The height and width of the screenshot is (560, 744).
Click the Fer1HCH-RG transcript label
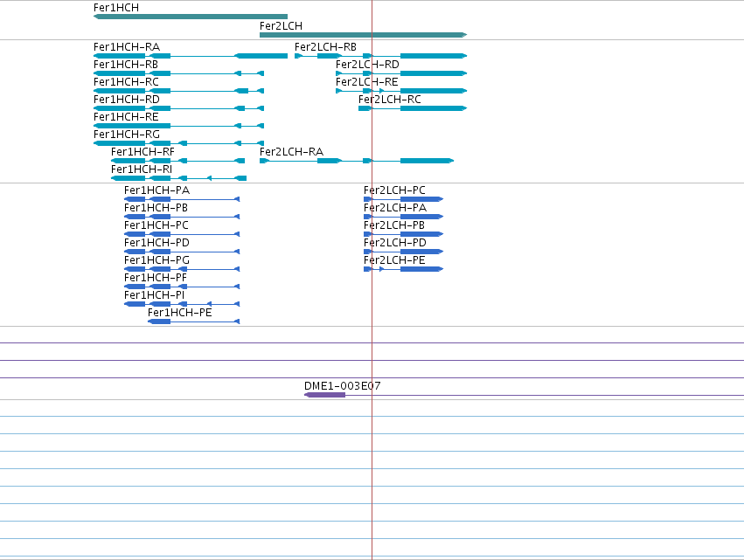pyautogui.click(x=127, y=135)
